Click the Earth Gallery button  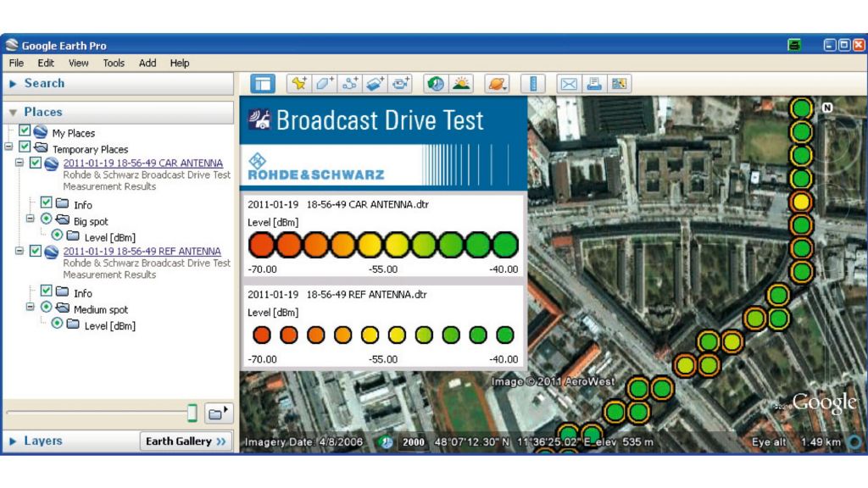[x=185, y=441]
